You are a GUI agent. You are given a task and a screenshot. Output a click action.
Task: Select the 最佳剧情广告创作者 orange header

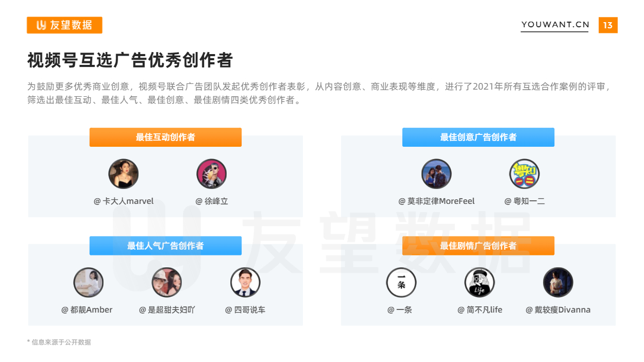[x=478, y=246]
